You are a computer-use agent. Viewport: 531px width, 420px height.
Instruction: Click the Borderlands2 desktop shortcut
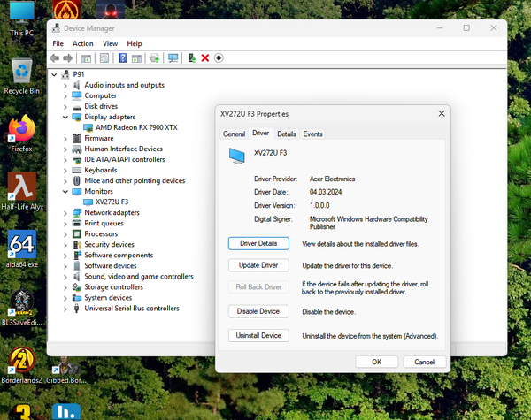click(21, 365)
